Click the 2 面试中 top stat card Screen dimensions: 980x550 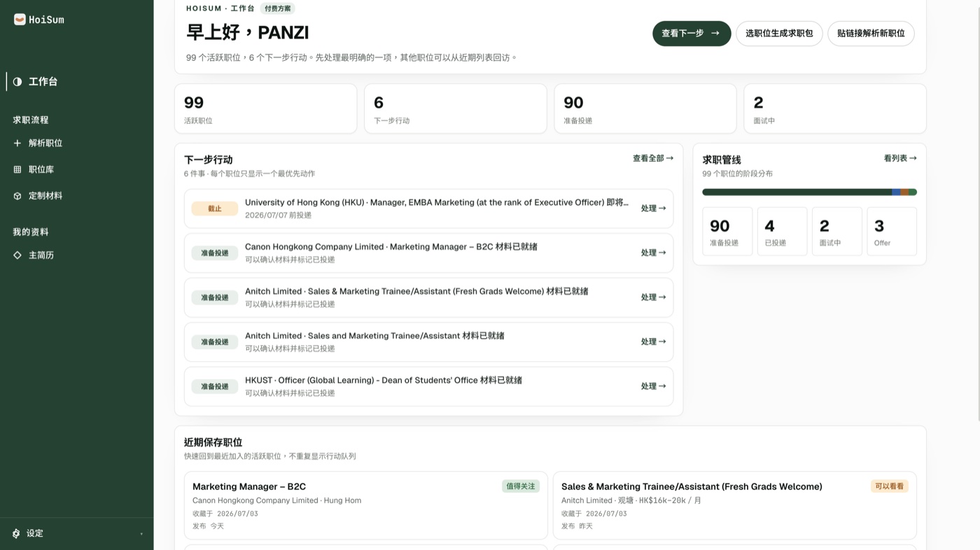pos(834,108)
